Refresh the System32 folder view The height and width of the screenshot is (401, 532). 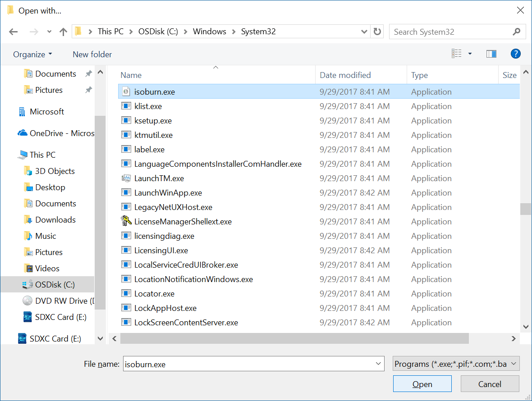(377, 32)
